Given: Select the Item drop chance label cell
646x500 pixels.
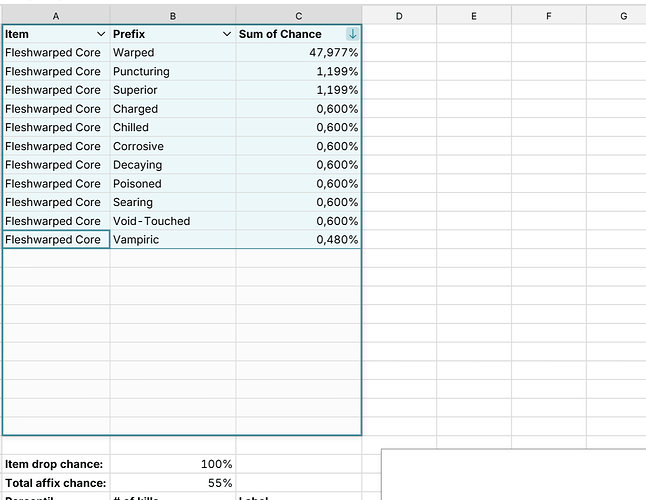Looking at the screenshot, I should coord(55,464).
